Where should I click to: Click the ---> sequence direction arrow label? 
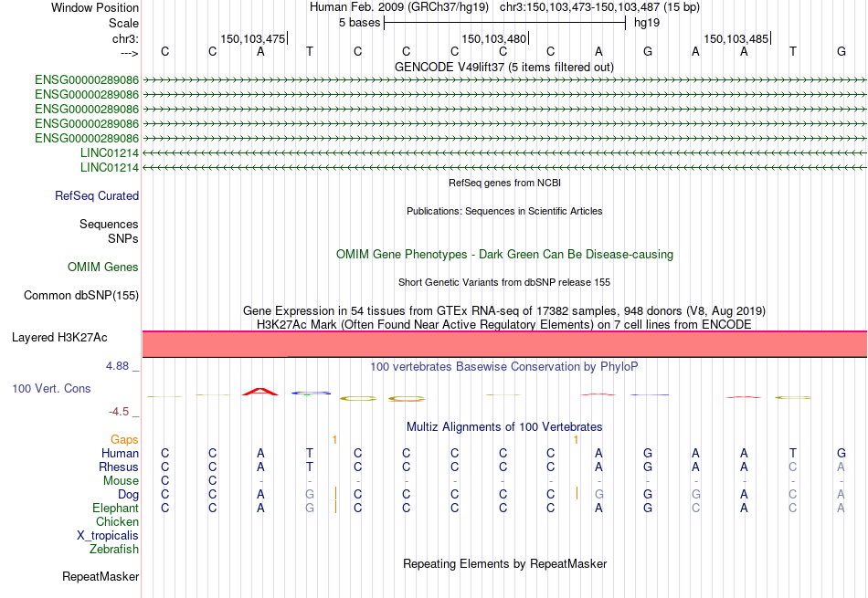(129, 53)
